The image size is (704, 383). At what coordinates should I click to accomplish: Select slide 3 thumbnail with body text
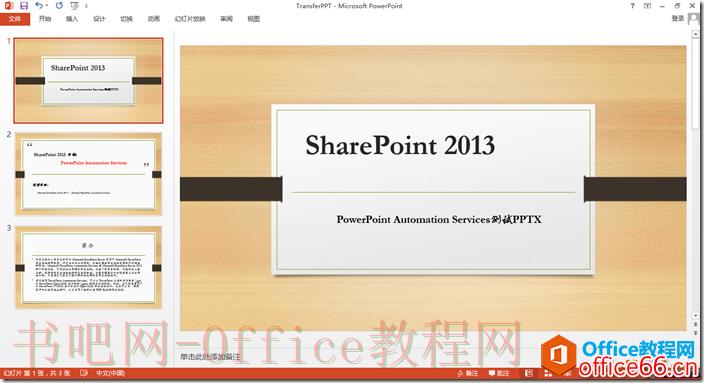click(x=88, y=268)
